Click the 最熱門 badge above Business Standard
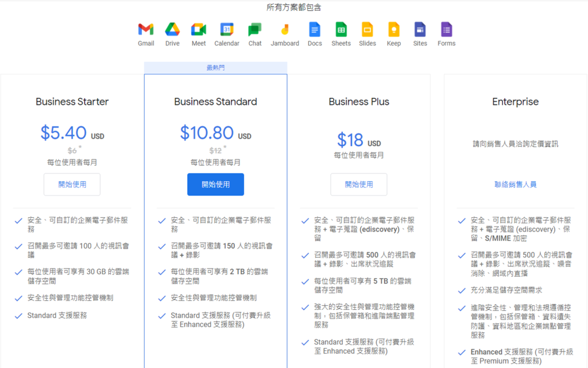Viewport: 588px width, 368px height. tap(216, 68)
